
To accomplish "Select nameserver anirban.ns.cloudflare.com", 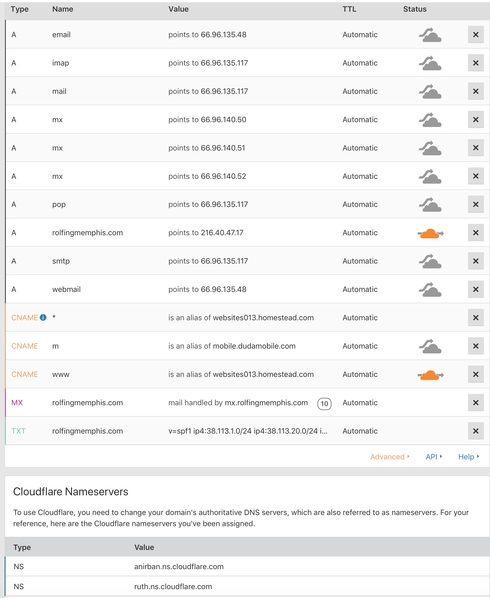I will pos(179,566).
